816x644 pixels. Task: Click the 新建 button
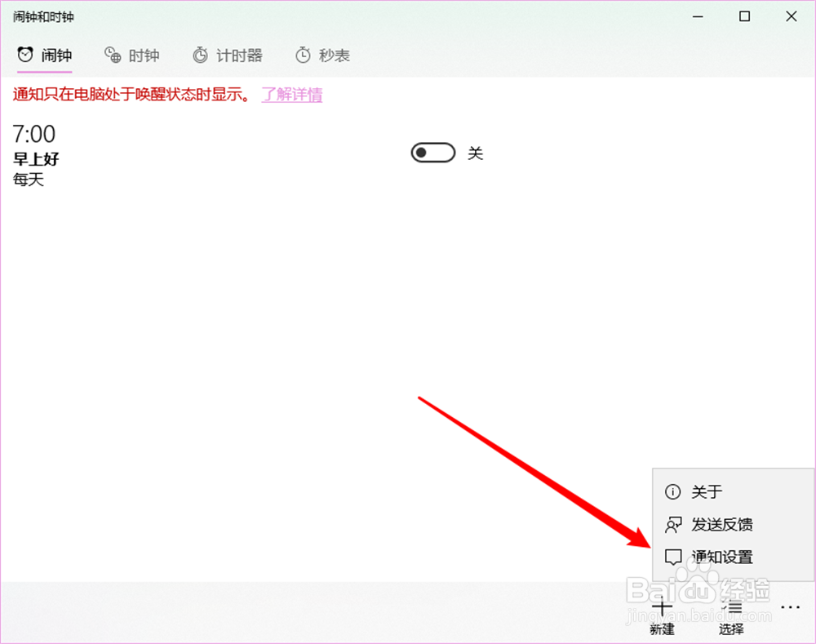[x=662, y=614]
